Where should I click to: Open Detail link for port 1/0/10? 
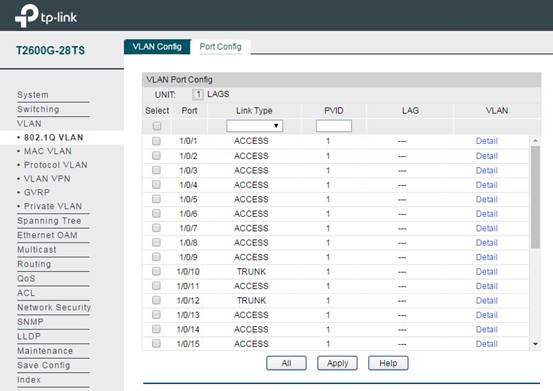[x=486, y=271]
